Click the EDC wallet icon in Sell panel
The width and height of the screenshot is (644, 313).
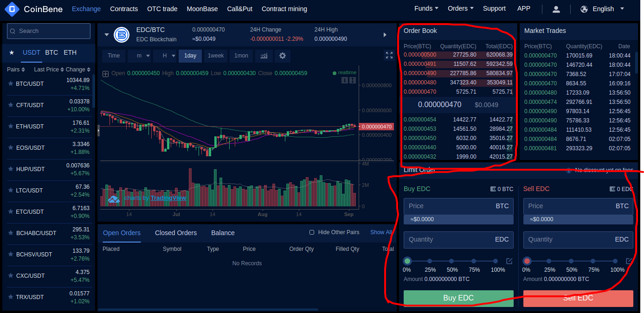pos(613,189)
